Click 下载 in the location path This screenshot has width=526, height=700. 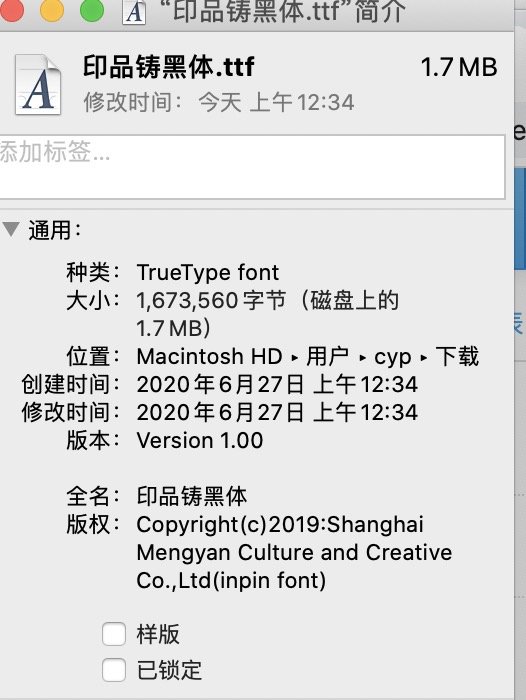click(x=457, y=356)
